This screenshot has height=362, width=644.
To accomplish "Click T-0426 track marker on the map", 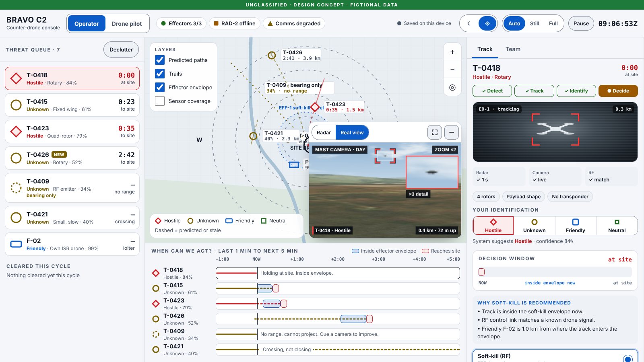I will point(272,55).
